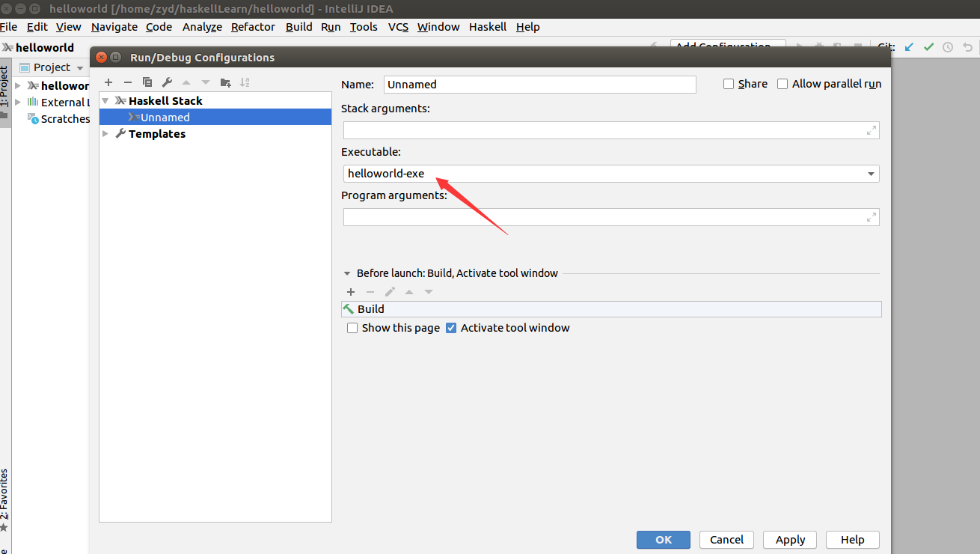Open the Navigate menu
980x554 pixels.
pos(114,26)
